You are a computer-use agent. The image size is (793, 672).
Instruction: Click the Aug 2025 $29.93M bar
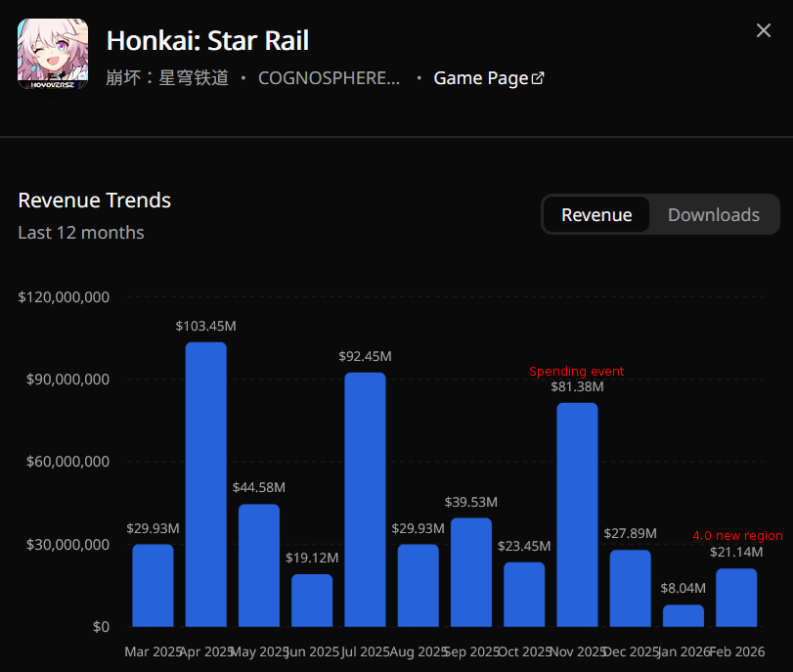click(419, 586)
